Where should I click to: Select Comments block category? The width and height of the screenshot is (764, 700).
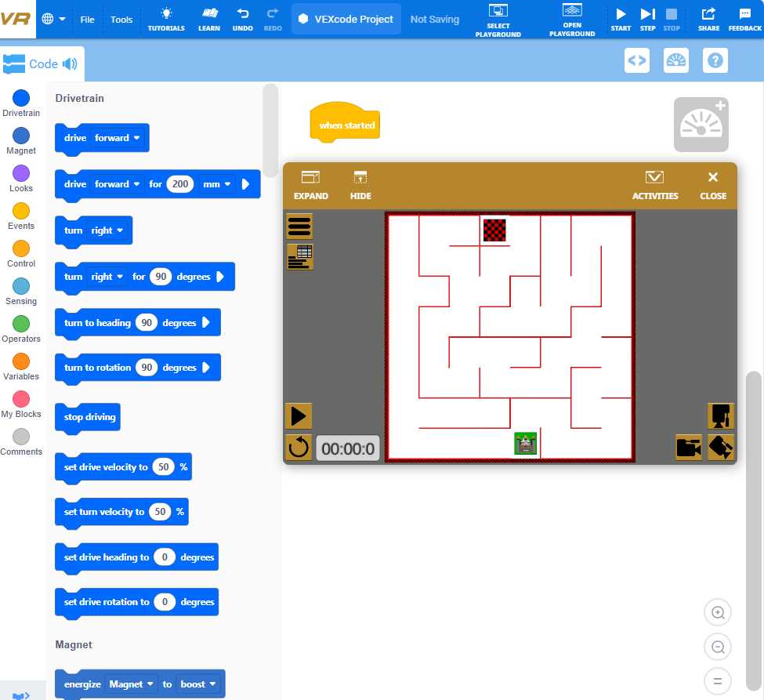[21, 441]
